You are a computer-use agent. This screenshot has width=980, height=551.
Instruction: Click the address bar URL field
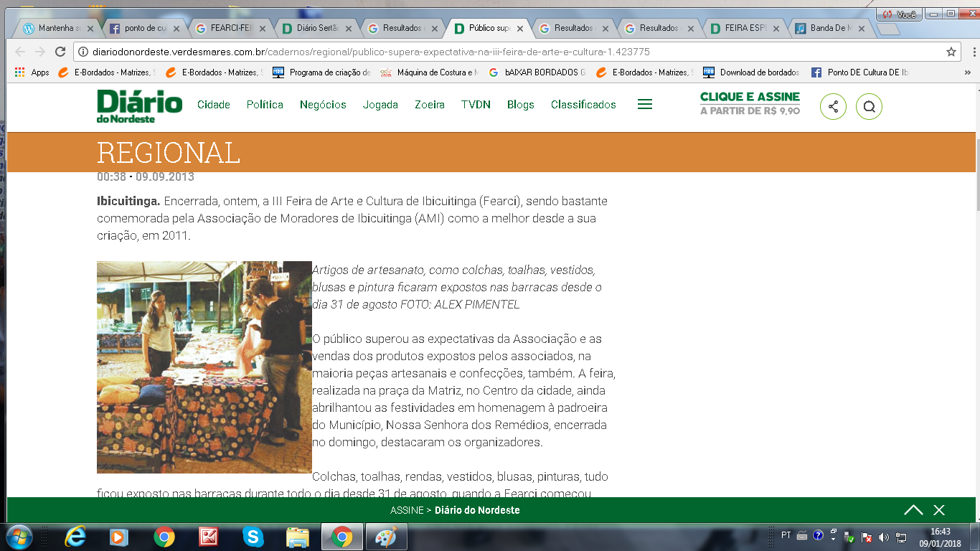coord(502,52)
